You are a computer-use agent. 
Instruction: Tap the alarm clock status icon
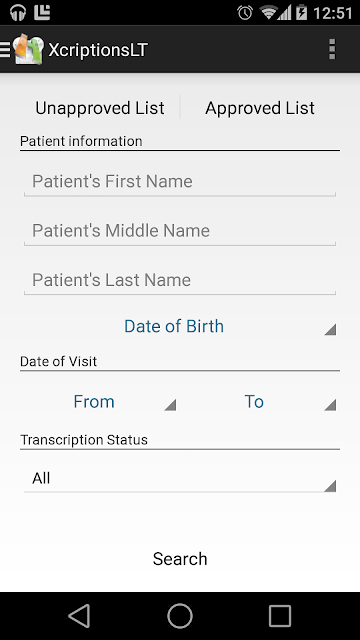point(245,13)
